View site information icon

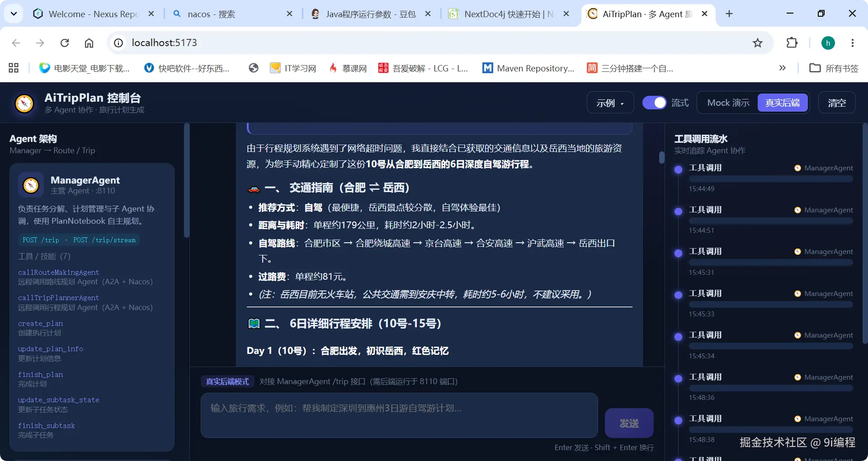(x=118, y=43)
